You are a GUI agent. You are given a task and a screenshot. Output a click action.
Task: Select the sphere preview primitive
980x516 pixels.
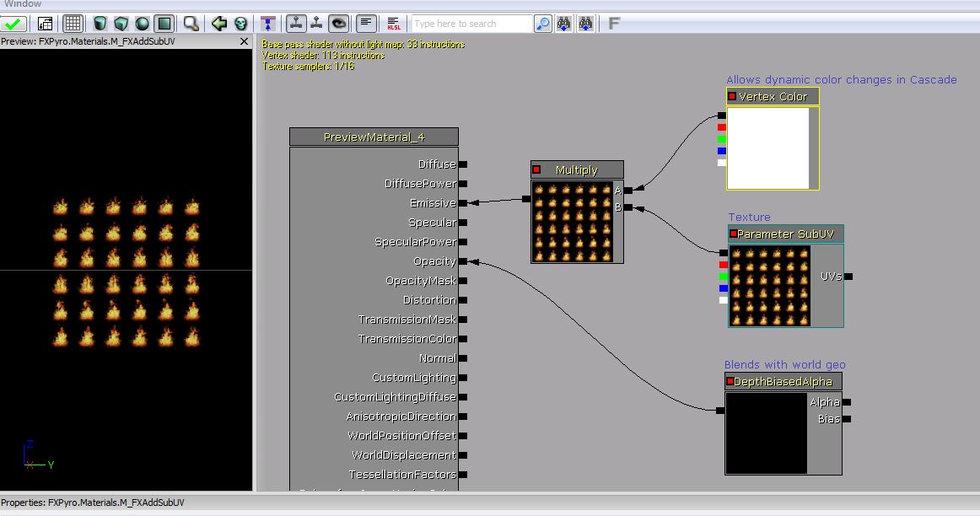point(142,23)
